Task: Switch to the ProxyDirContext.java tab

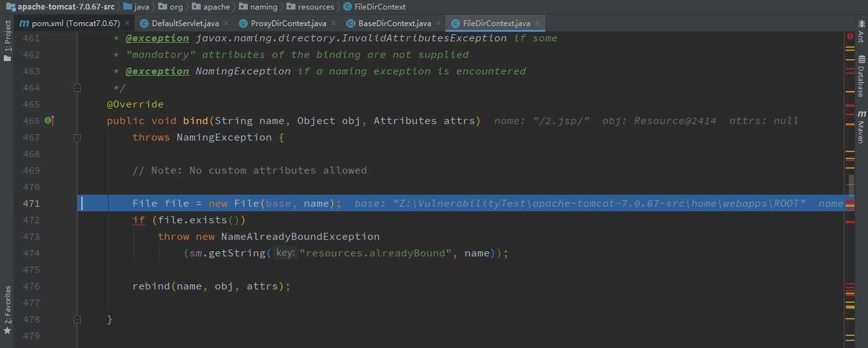Action: click(x=288, y=24)
